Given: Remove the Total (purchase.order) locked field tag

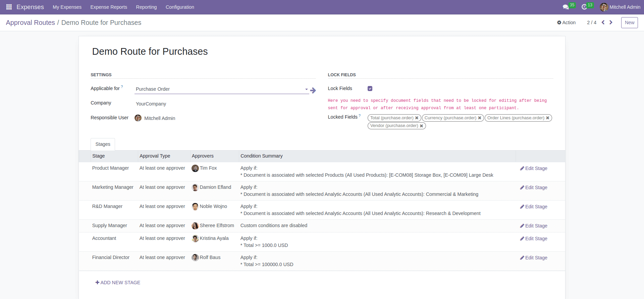Looking at the screenshot, I should click(417, 118).
